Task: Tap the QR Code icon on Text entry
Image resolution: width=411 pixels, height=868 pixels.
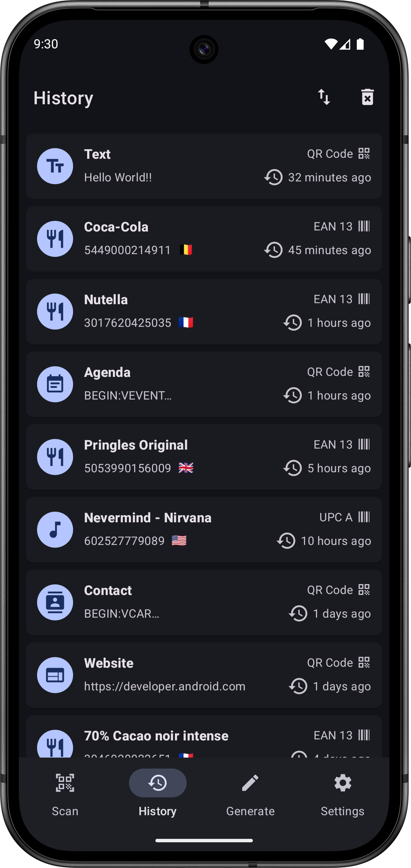Action: [x=364, y=154]
